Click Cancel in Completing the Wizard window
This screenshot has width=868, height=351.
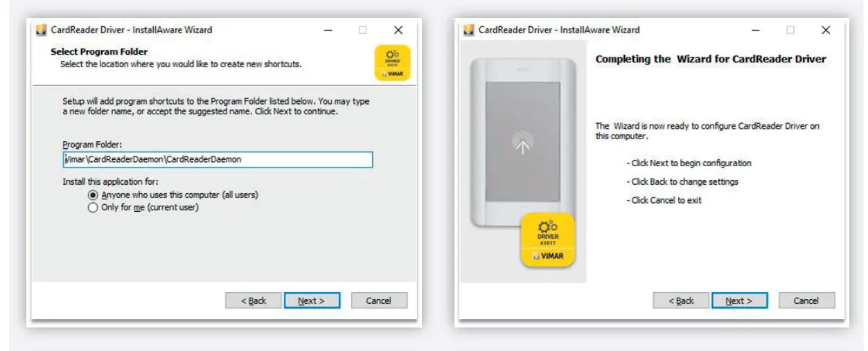point(806,300)
